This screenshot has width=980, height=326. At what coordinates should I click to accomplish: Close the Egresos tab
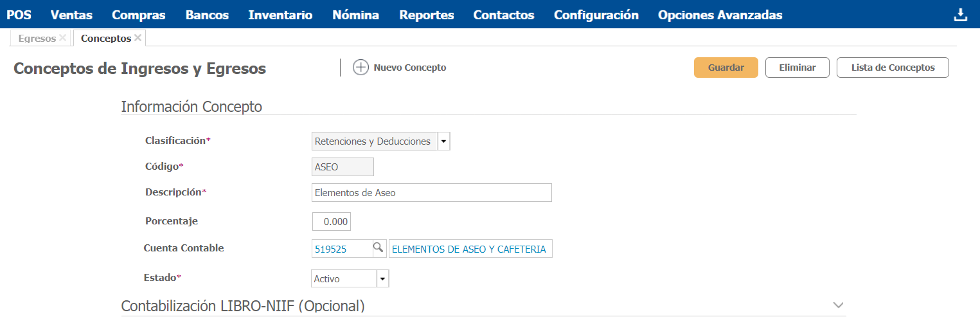(62, 38)
